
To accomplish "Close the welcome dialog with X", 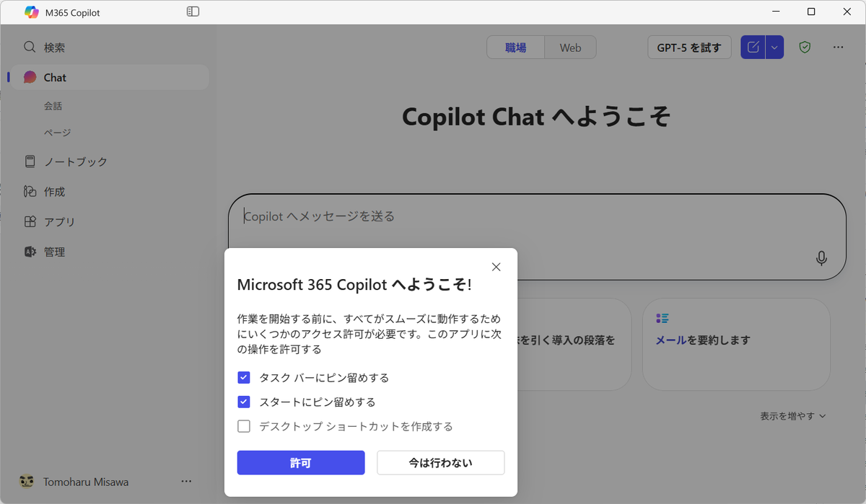I will pos(496,267).
